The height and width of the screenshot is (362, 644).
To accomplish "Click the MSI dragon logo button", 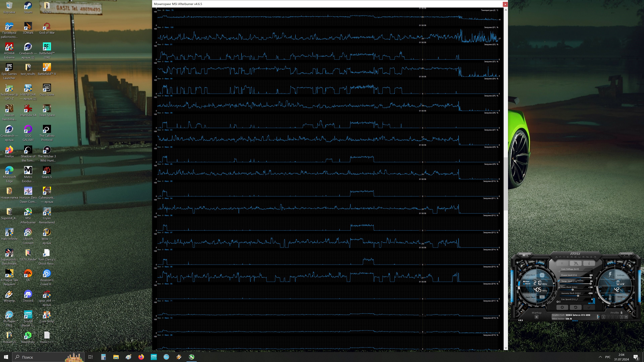I will 576,263.
